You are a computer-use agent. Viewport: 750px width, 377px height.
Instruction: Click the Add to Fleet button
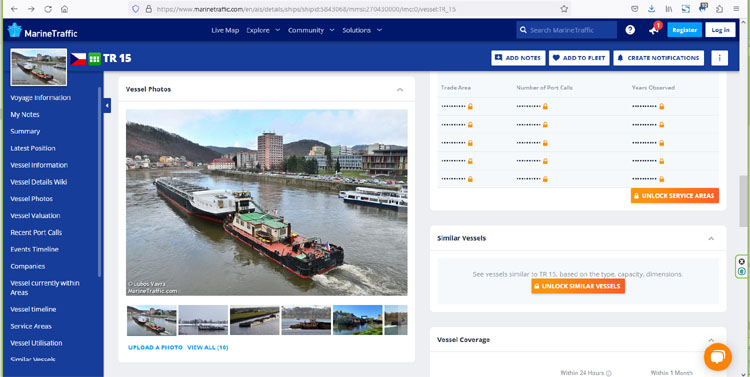pos(579,58)
